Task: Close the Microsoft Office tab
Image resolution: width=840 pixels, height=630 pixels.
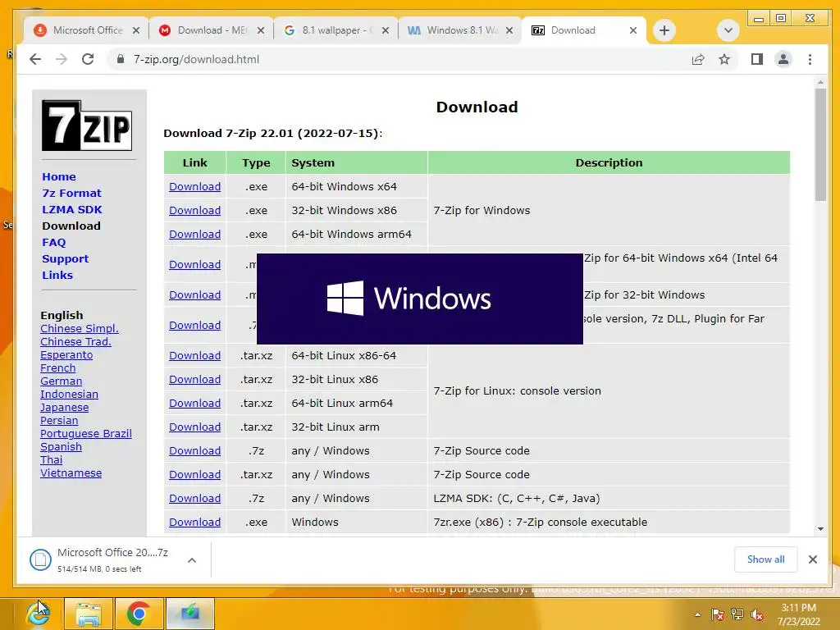Action: click(136, 30)
